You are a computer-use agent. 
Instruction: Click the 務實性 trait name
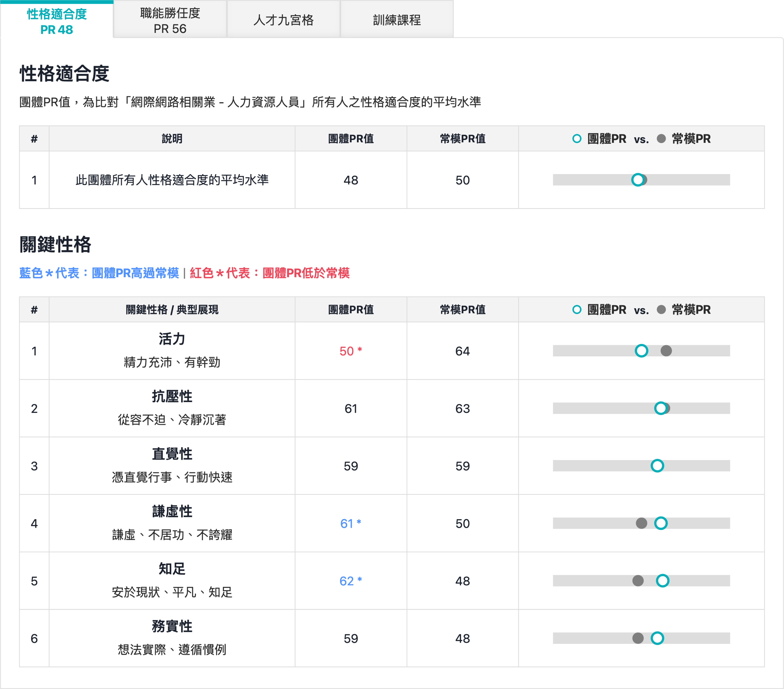(172, 626)
